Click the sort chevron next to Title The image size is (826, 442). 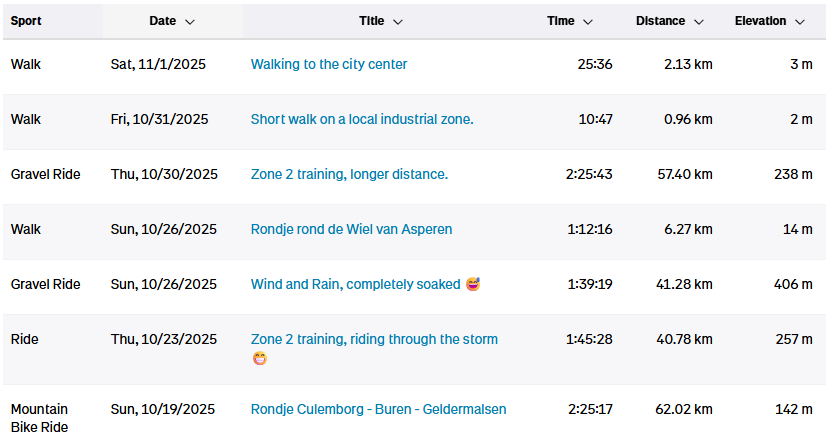pyautogui.click(x=398, y=21)
